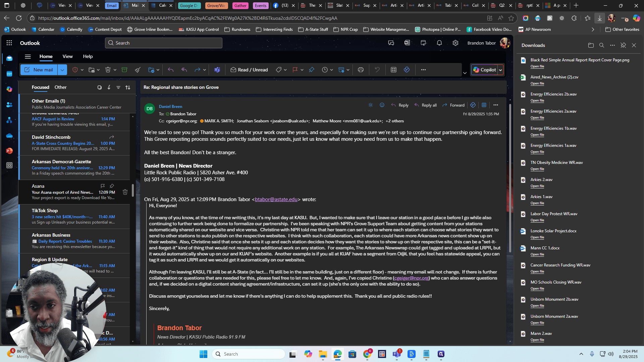
Task: Click the Reply button in the message
Action: pos(399,105)
